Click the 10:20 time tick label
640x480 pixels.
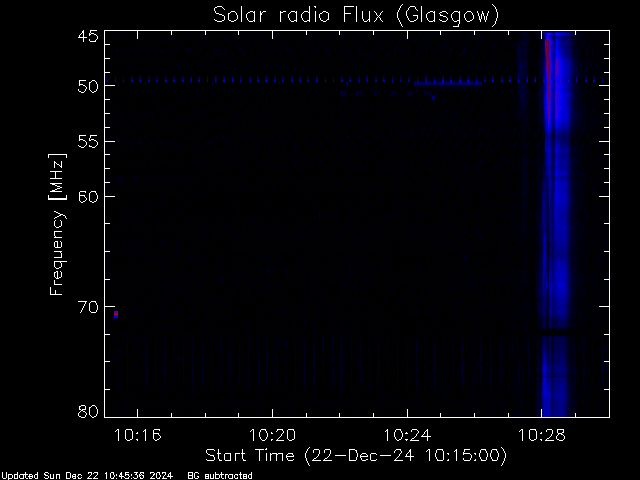(x=272, y=436)
